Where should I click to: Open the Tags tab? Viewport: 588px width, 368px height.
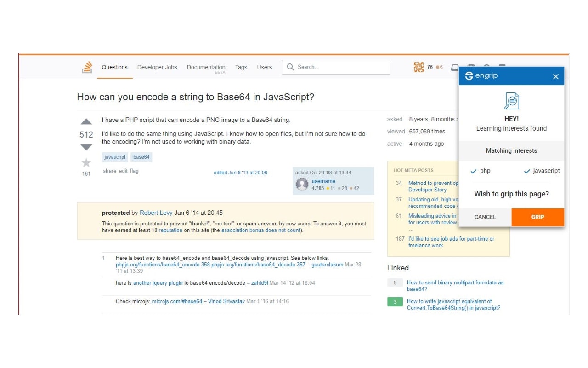pyautogui.click(x=241, y=67)
